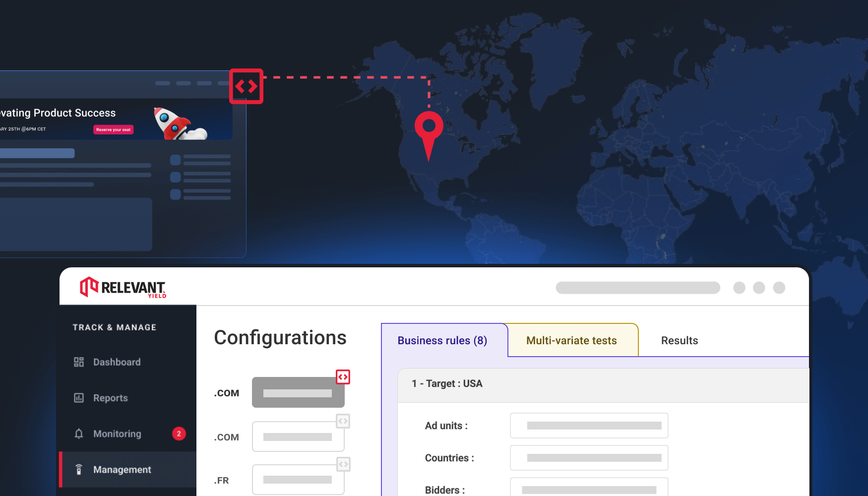Open the Results tab
This screenshot has width=868, height=496.
(680, 340)
